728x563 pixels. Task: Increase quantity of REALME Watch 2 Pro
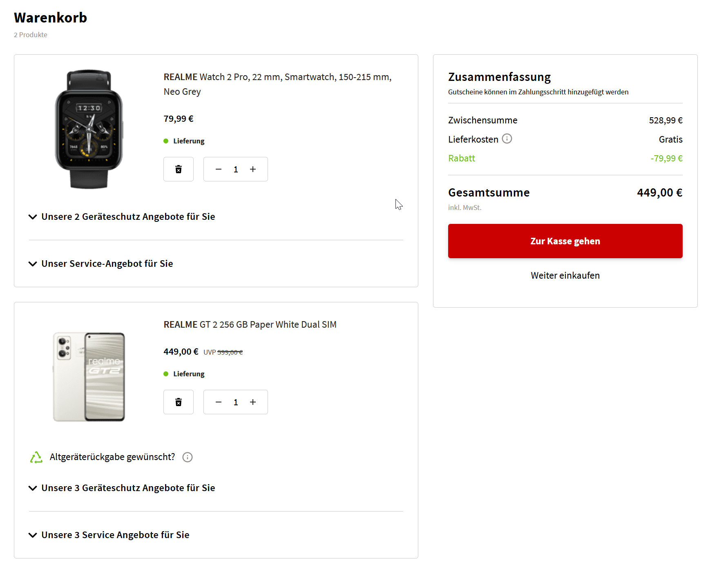pyautogui.click(x=253, y=169)
